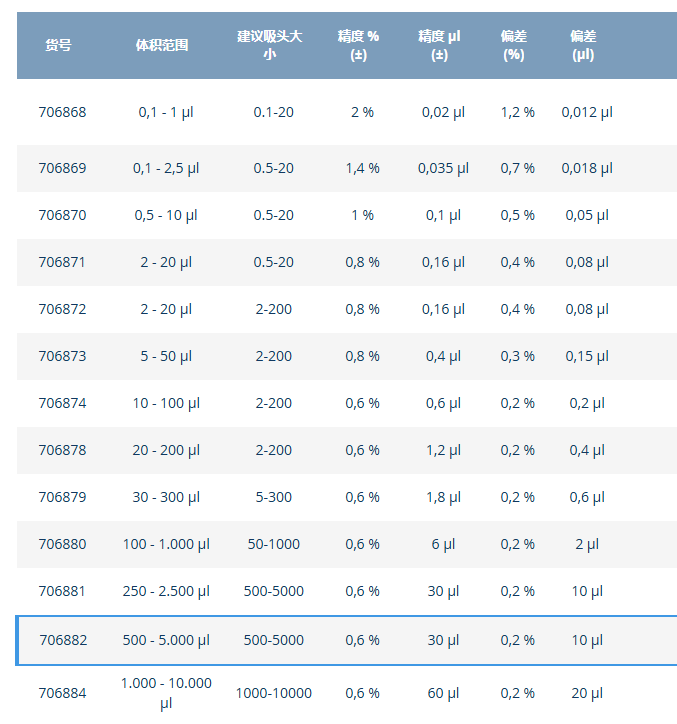Click the 100 - 1.000 µl volume range cell
677x724 pixels.
(x=166, y=544)
